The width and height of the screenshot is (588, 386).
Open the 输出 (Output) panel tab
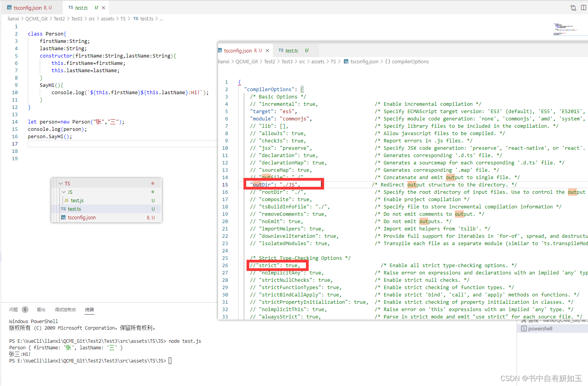pos(41,310)
